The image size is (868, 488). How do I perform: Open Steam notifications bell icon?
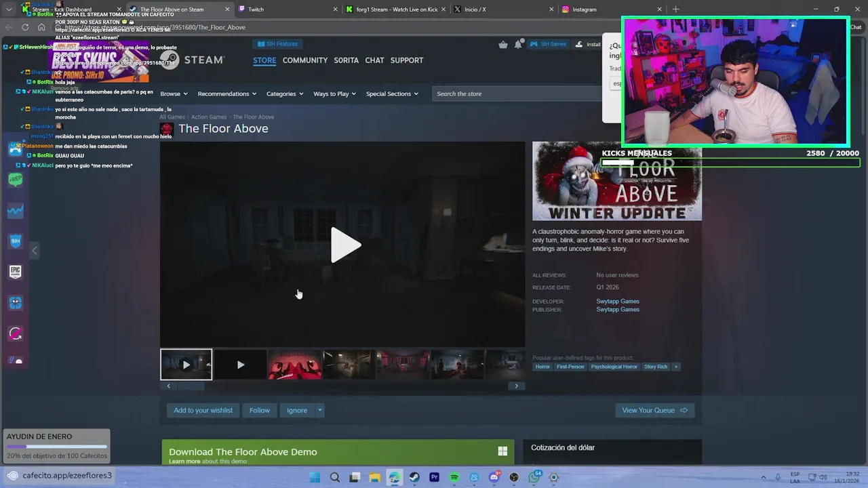(518, 44)
